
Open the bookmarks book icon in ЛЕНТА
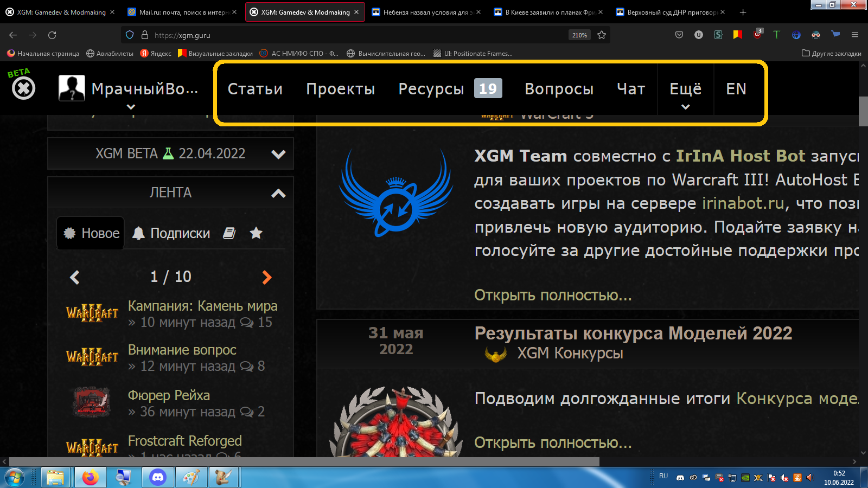(x=229, y=233)
